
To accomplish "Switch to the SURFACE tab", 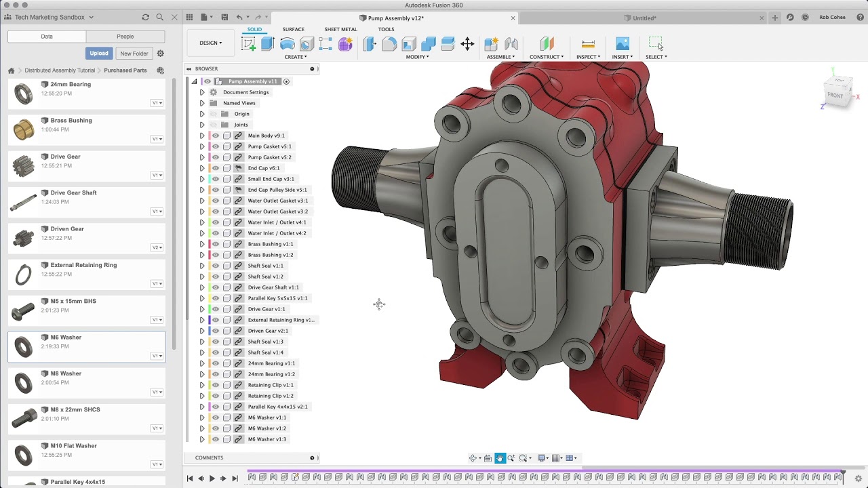I will [x=294, y=29].
